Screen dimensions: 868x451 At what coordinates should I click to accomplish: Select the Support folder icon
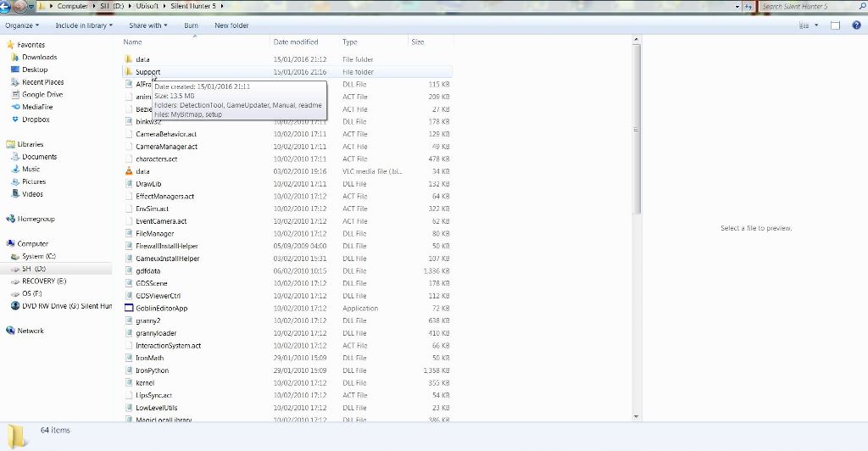[x=129, y=71]
